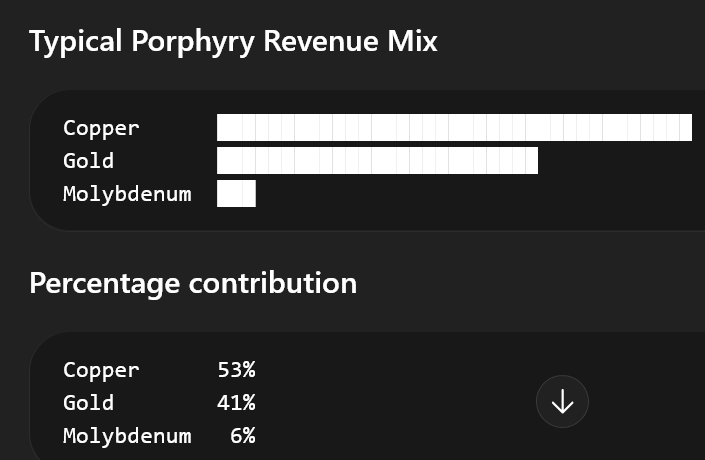The height and width of the screenshot is (460, 705).
Task: Click the Gold label beside the bar chart
Action: click(x=88, y=161)
